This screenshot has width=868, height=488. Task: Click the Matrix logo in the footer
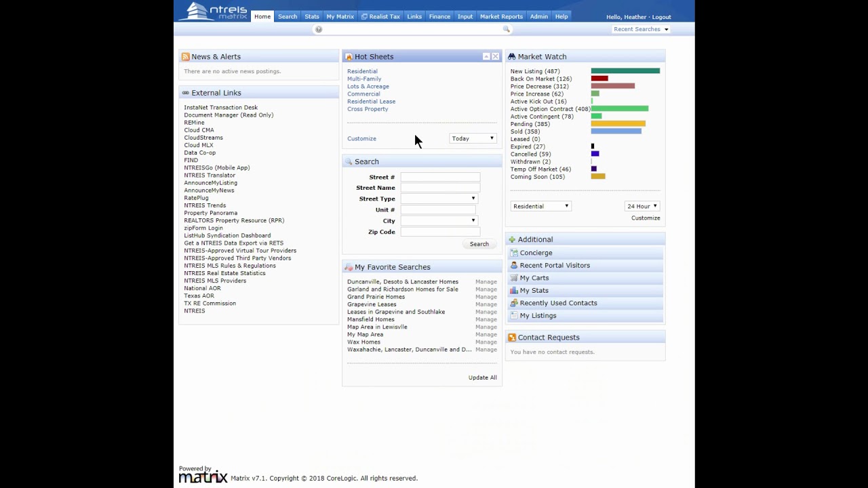click(x=203, y=476)
